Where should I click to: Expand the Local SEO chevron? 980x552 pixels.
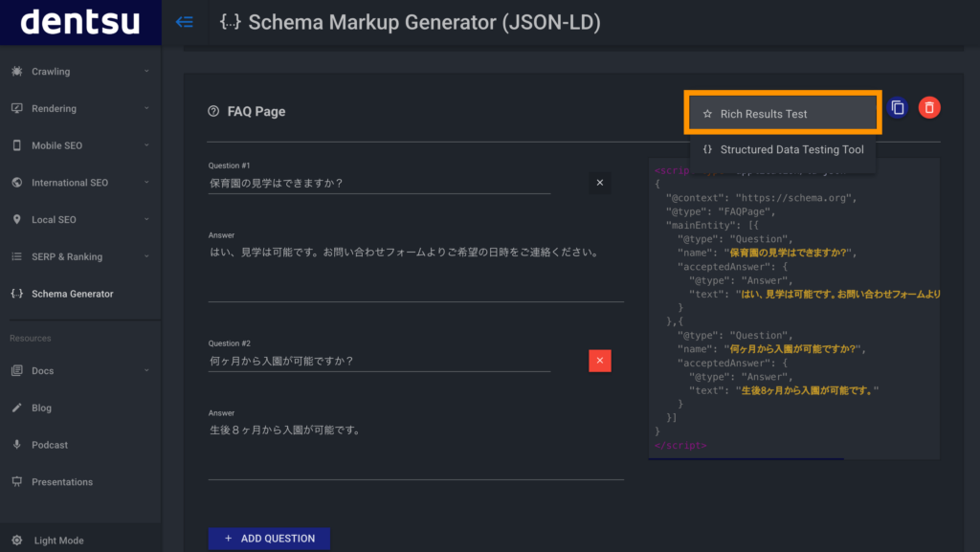[146, 219]
